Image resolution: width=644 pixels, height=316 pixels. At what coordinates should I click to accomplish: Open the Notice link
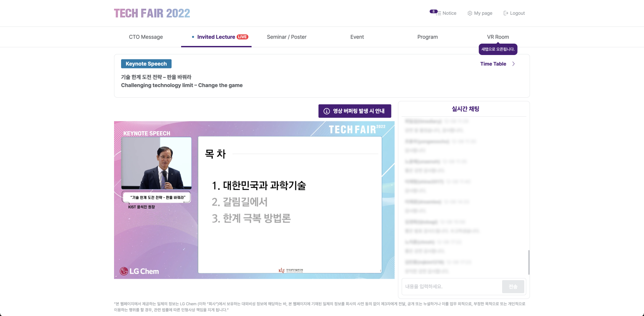pos(449,13)
